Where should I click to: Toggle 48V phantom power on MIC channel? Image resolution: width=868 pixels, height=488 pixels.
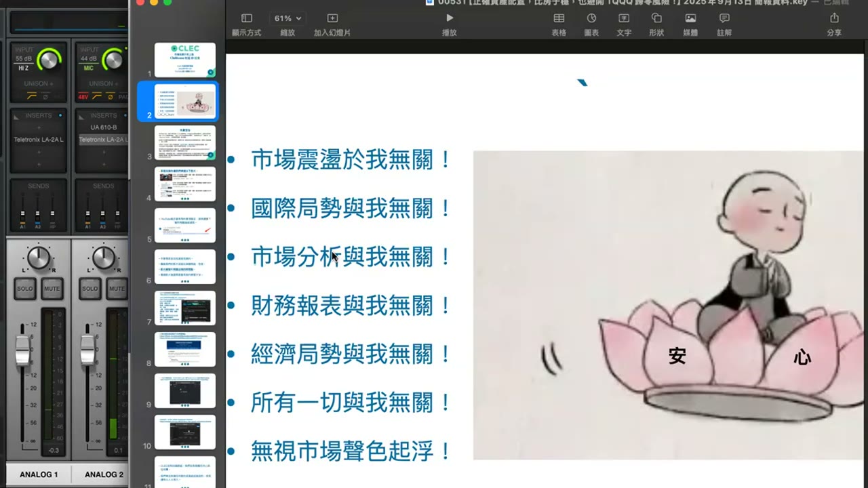83,97
